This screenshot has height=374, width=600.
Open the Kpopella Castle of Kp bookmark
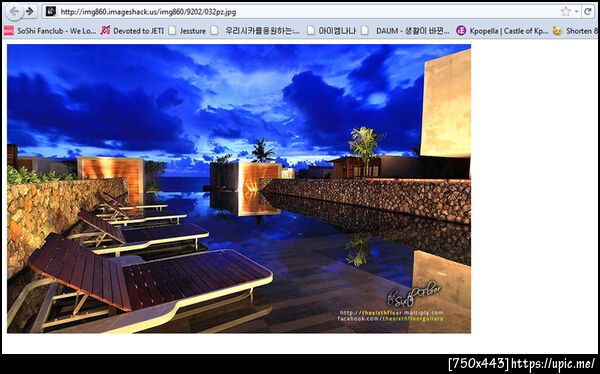[503, 31]
